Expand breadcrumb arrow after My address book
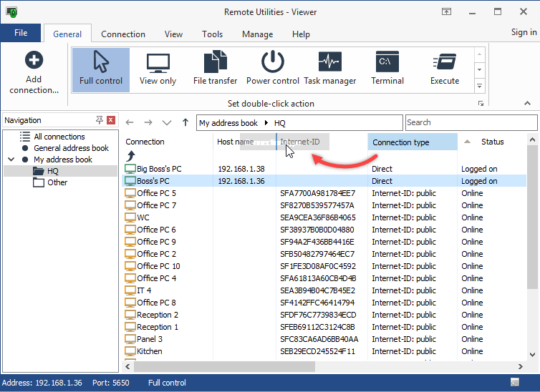Viewport: 540px width, 392px height. pyautogui.click(x=266, y=123)
